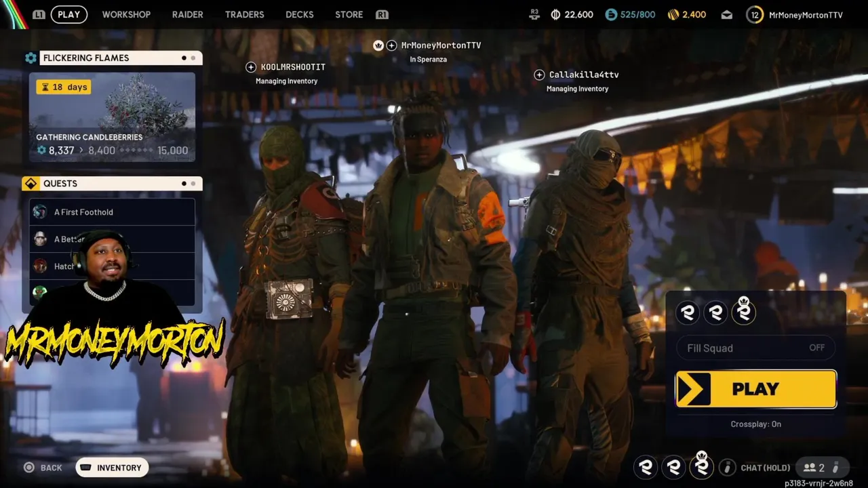
Task: Click the R1 bumper icon after Store
Action: point(382,14)
